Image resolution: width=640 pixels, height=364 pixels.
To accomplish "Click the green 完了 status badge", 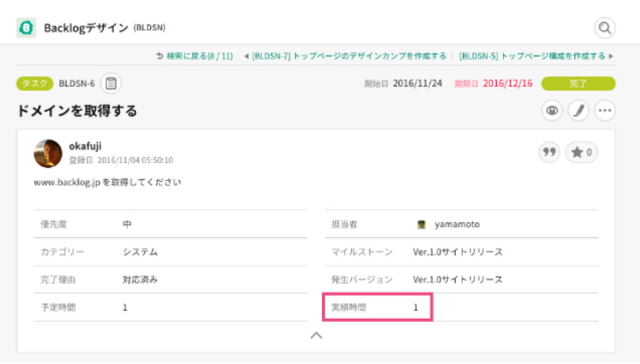I will (x=578, y=84).
